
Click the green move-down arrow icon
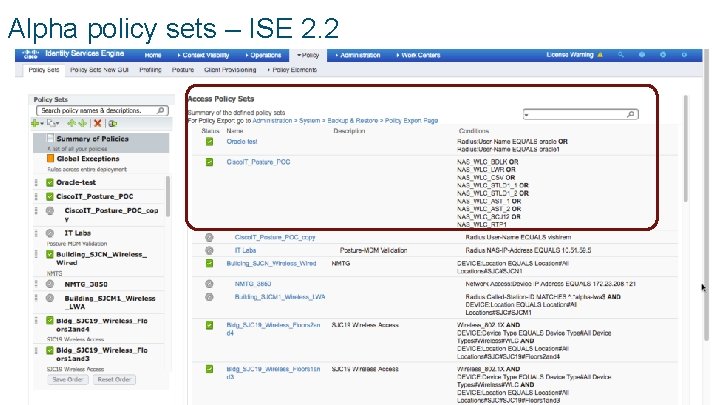click(x=82, y=123)
